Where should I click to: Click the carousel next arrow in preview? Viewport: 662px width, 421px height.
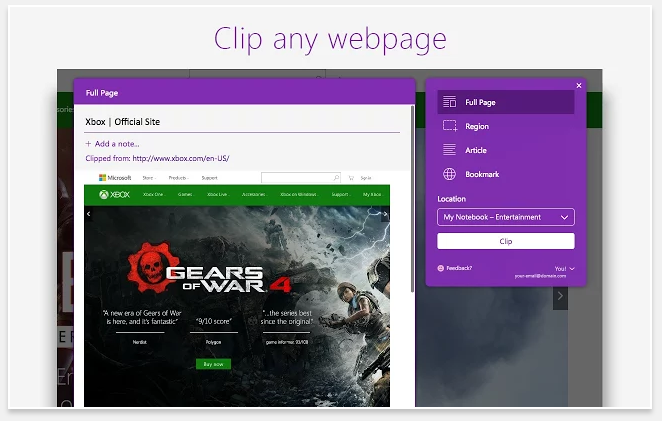[385, 214]
